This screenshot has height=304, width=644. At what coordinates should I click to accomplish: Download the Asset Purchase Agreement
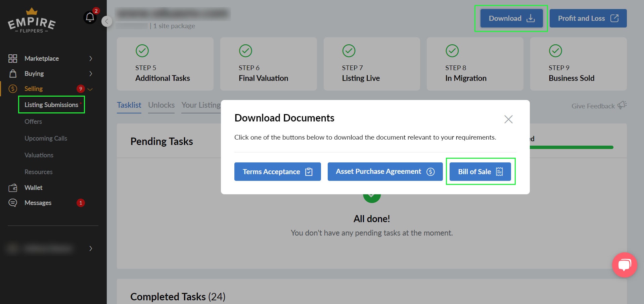coord(385,171)
